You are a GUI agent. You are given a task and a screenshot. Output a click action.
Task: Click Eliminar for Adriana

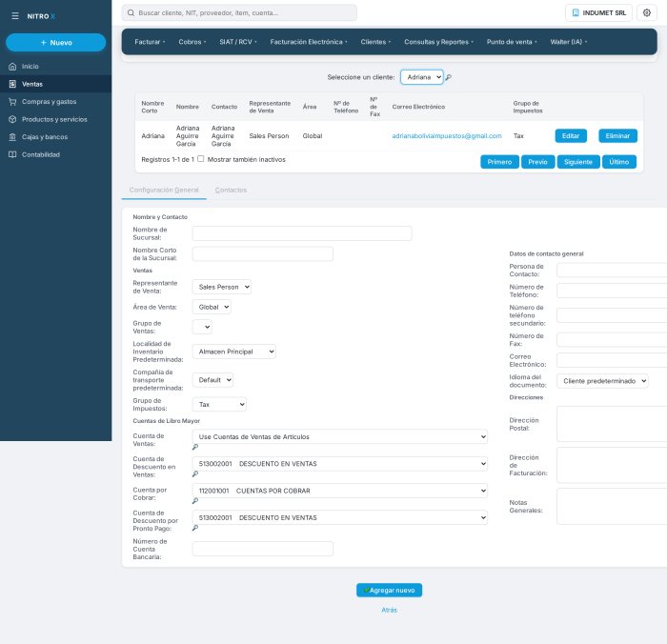pos(617,135)
